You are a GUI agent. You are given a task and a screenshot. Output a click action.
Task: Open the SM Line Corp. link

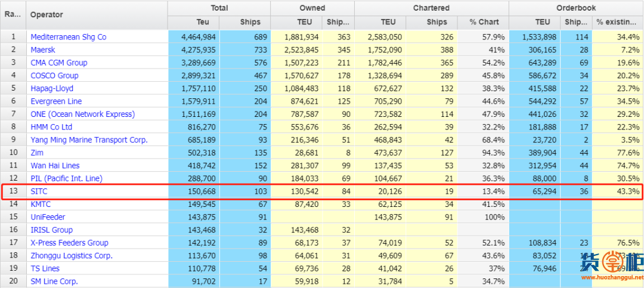point(54,281)
